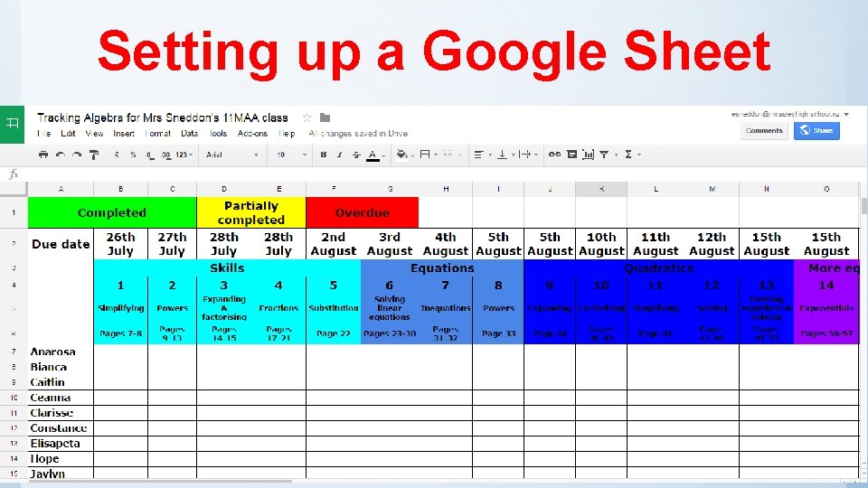The image size is (868, 488).
Task: Select column K header
Action: pyautogui.click(x=601, y=189)
